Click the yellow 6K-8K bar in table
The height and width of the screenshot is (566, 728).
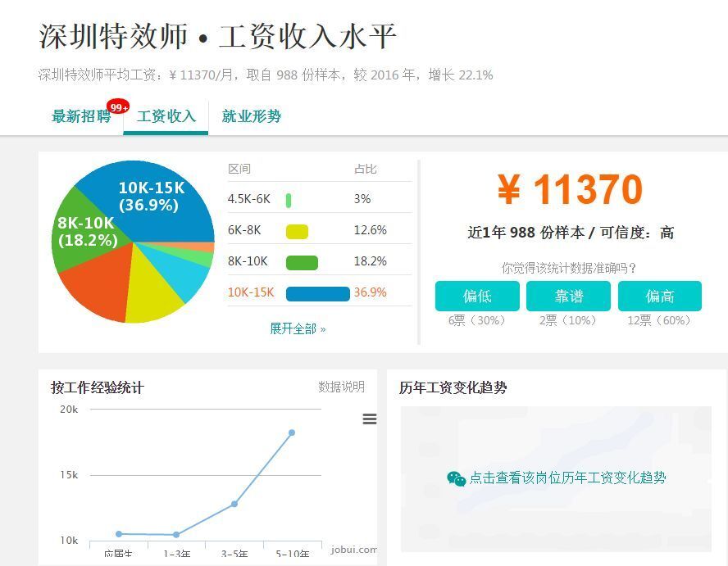pyautogui.click(x=297, y=231)
